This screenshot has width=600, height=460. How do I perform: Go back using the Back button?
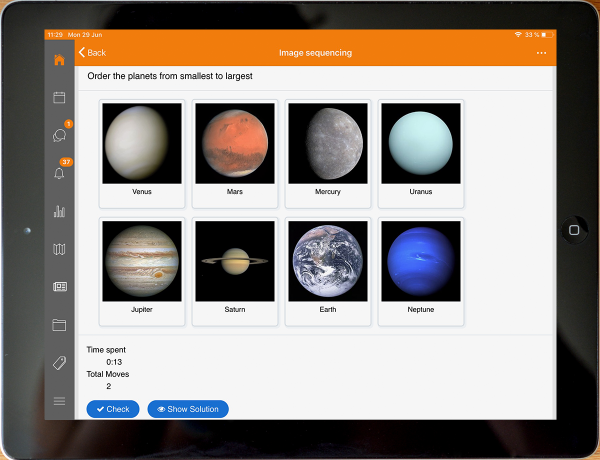point(92,53)
